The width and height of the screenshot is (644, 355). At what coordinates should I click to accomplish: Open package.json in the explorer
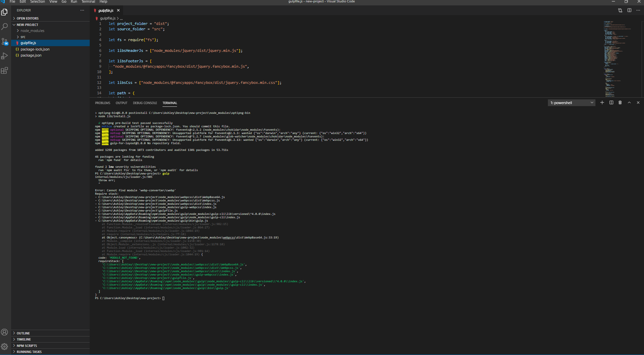tap(51, 55)
